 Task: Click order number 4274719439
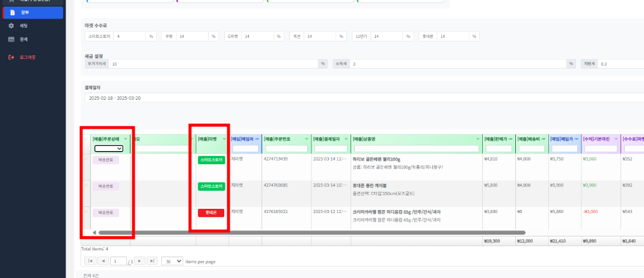275,159
